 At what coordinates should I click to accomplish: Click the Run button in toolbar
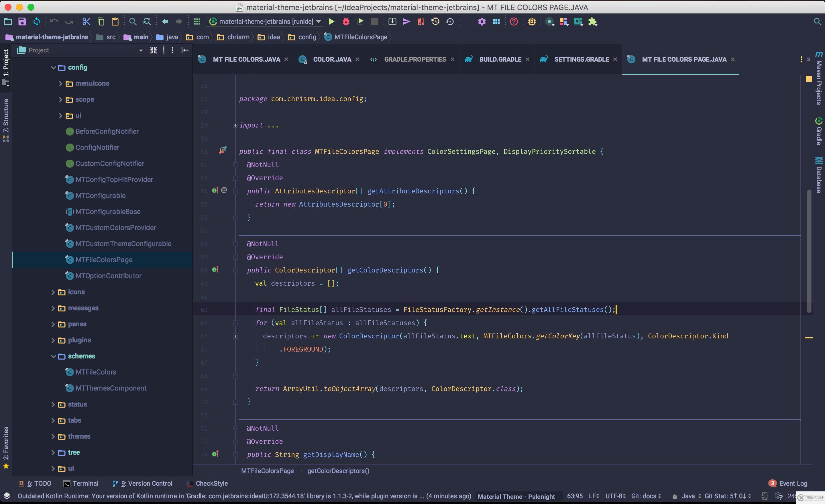click(332, 21)
